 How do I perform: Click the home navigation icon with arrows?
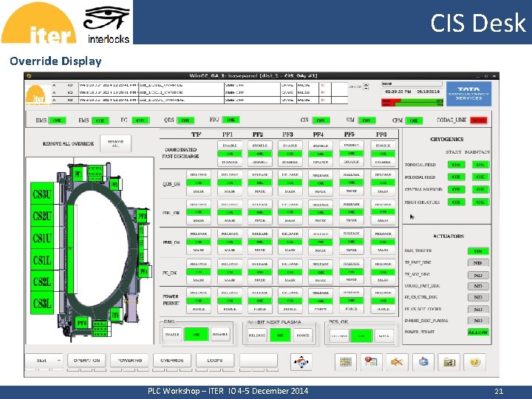(x=301, y=361)
